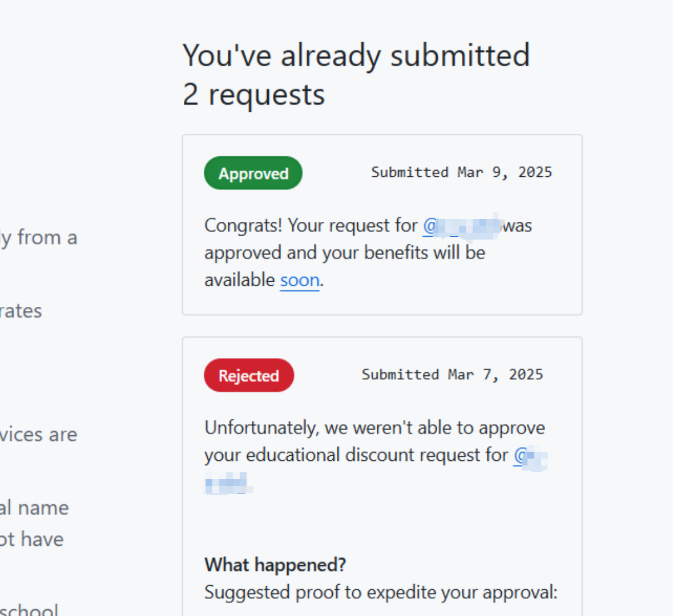673x616 pixels.
Task: Click the partially visible "vices are" text on left
Action: pos(39,435)
